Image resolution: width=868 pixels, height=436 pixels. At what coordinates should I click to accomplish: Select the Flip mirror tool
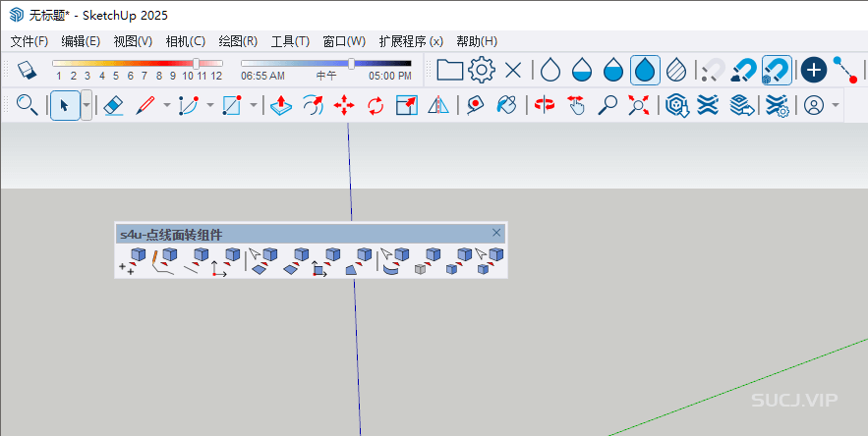pos(438,104)
